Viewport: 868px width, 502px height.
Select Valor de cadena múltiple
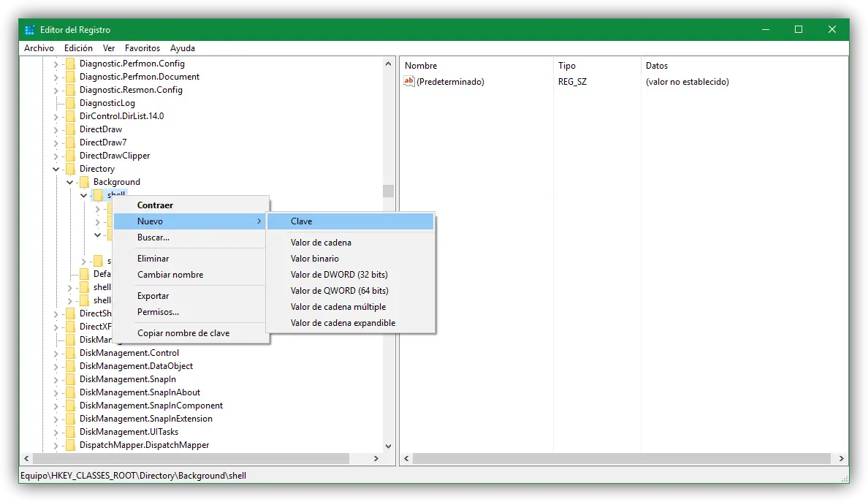tap(351, 307)
